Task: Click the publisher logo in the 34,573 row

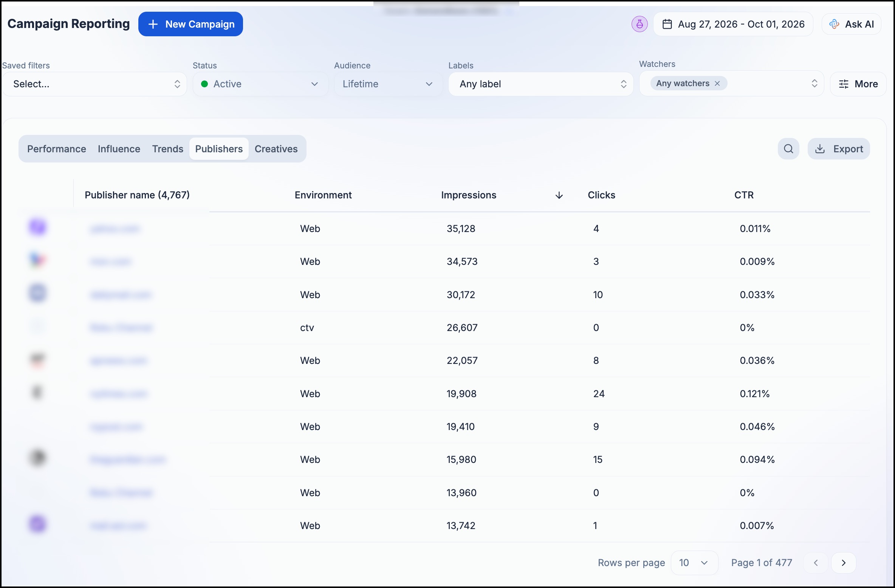Action: coord(37,260)
